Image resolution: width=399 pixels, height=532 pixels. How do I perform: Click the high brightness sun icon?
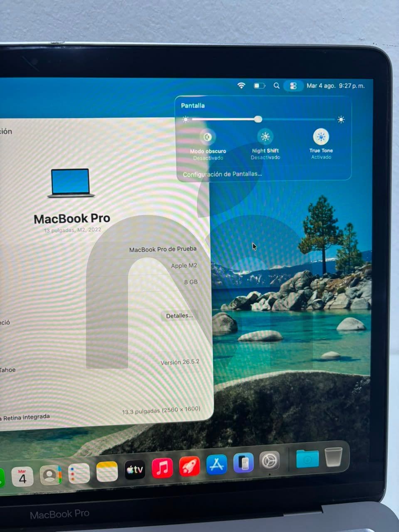[x=341, y=120]
